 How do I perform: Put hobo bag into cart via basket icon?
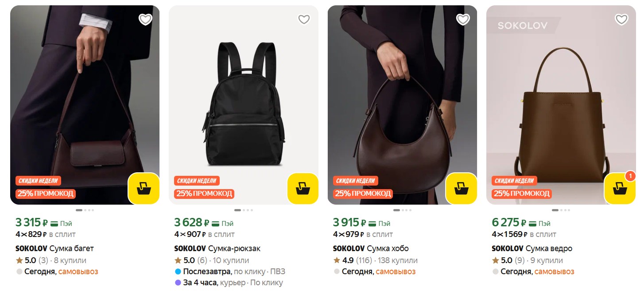click(462, 189)
